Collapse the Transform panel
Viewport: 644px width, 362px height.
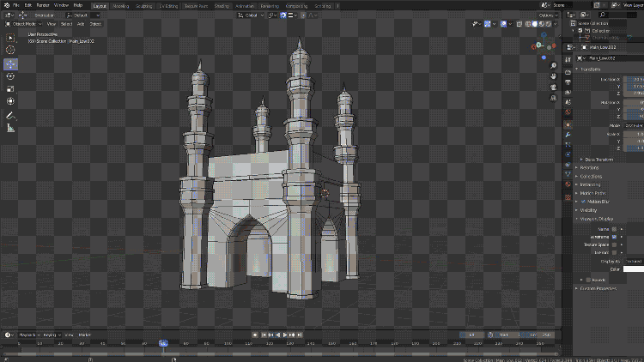[x=590, y=69]
